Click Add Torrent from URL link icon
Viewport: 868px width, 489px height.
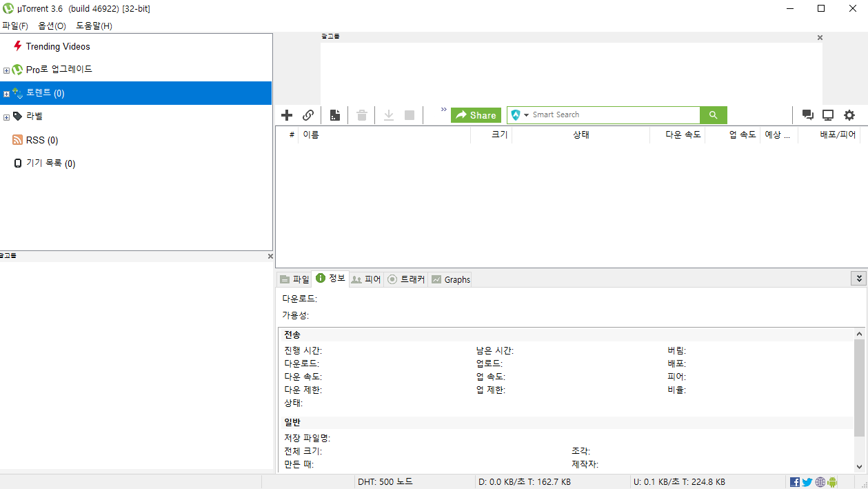click(x=308, y=115)
